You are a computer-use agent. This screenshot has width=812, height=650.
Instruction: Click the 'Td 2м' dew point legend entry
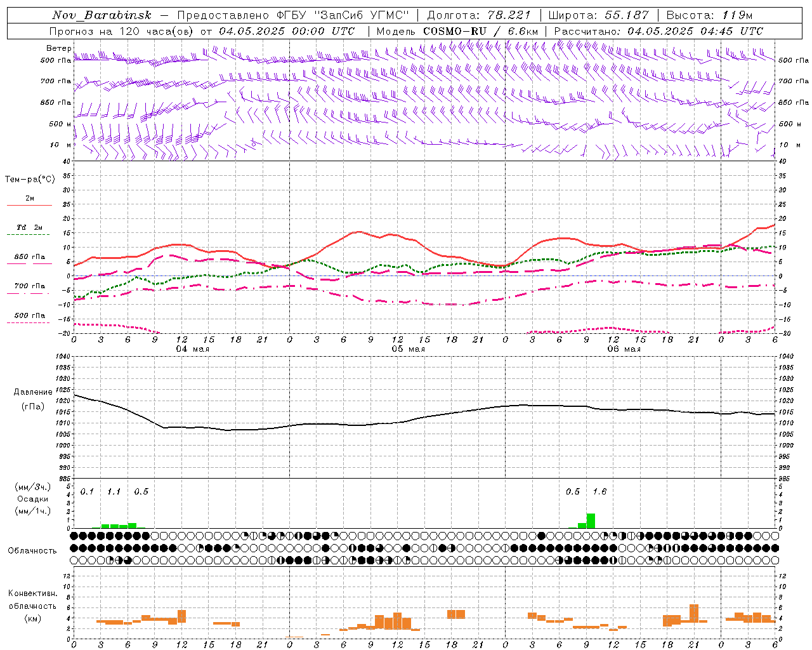coord(30,227)
